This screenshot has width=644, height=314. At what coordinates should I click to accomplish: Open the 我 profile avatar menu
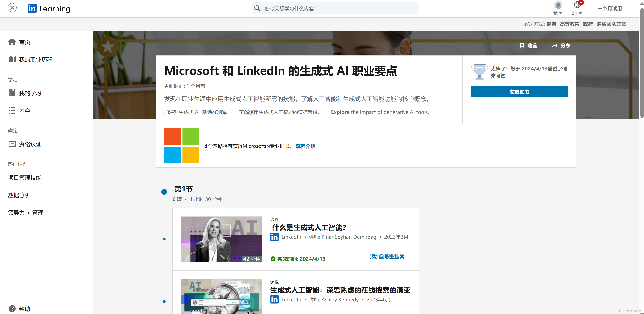558,8
